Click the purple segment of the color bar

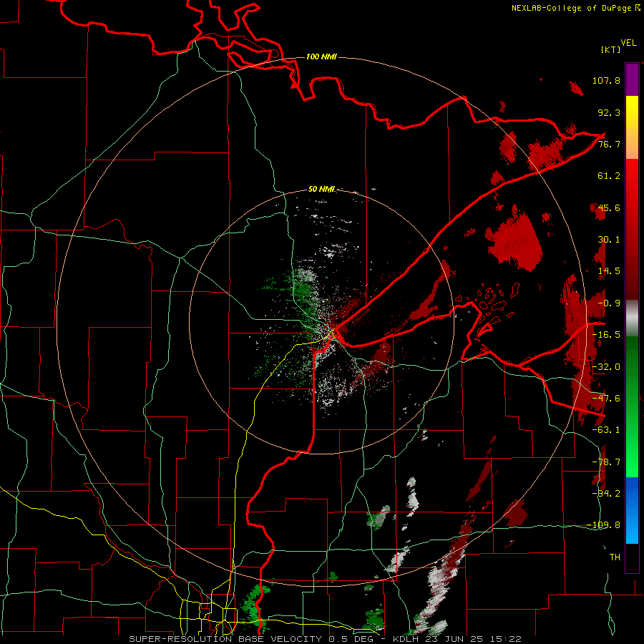click(x=632, y=79)
